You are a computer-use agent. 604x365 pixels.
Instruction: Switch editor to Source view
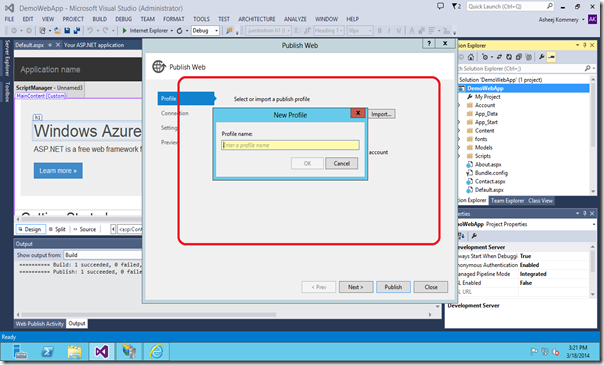point(84,229)
